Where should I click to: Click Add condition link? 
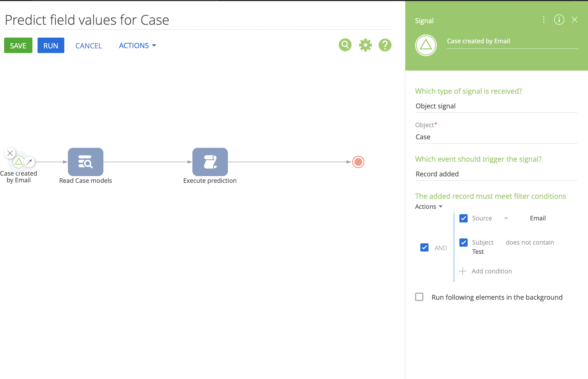[492, 271]
